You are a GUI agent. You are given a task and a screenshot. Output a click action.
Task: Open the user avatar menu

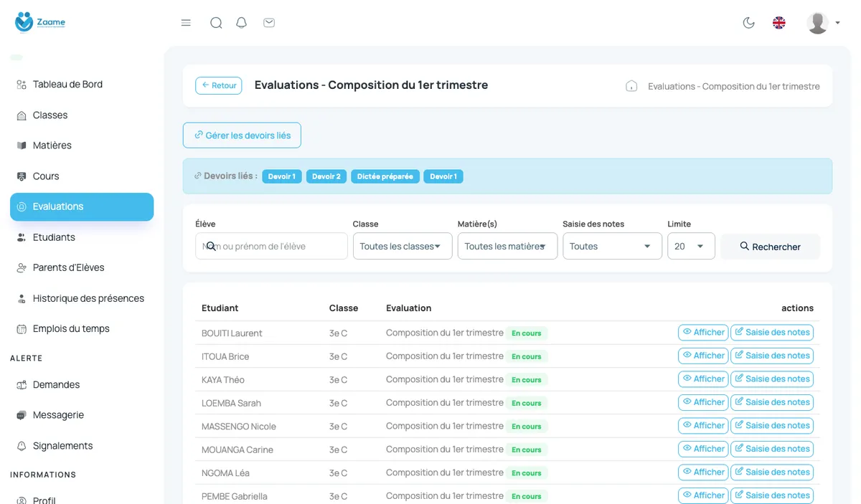click(823, 23)
